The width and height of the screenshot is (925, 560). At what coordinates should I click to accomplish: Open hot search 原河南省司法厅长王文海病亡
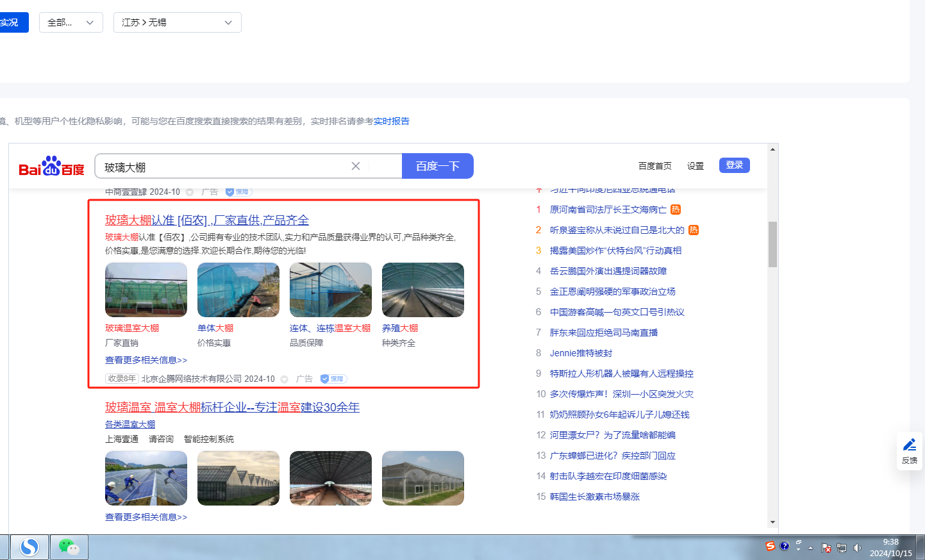coord(608,210)
